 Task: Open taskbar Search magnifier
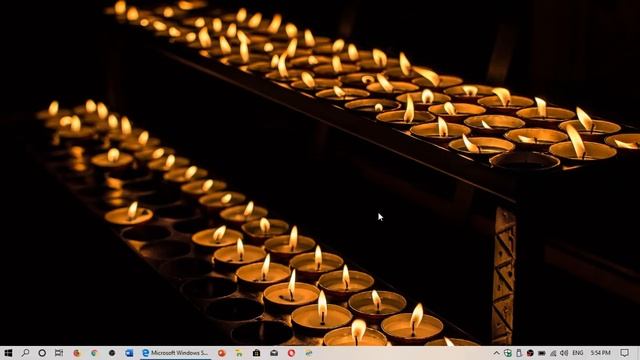pyautogui.click(x=25, y=353)
